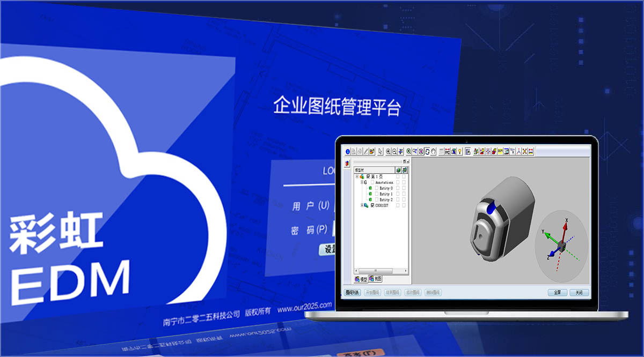Click the yellow BOM toolbar icon

click(500, 151)
